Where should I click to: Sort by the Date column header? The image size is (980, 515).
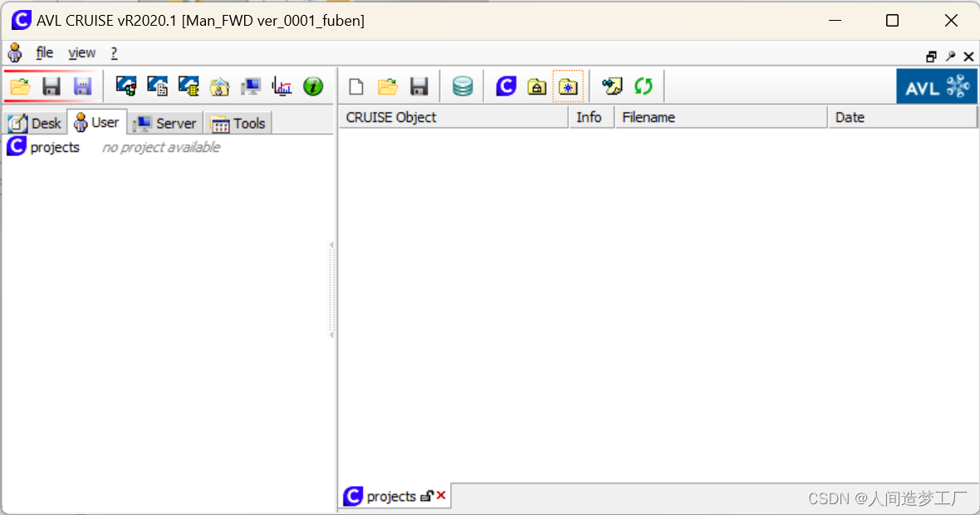[x=902, y=117]
